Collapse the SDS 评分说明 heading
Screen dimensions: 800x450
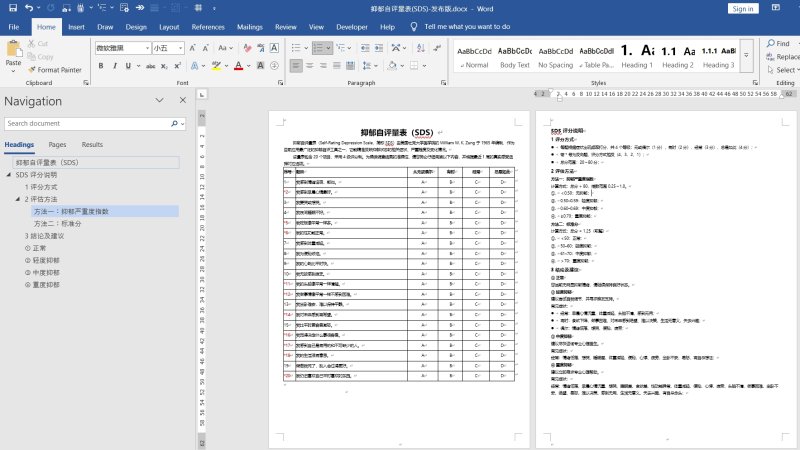click(x=9, y=174)
